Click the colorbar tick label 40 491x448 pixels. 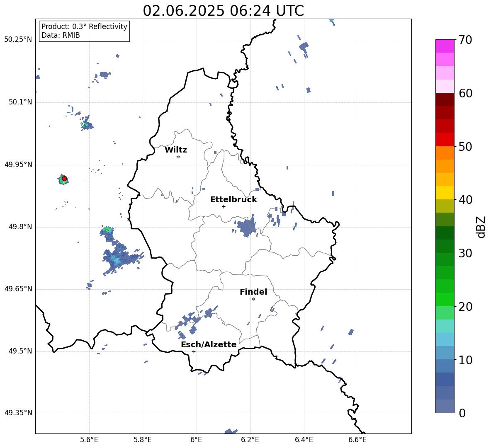pos(465,200)
